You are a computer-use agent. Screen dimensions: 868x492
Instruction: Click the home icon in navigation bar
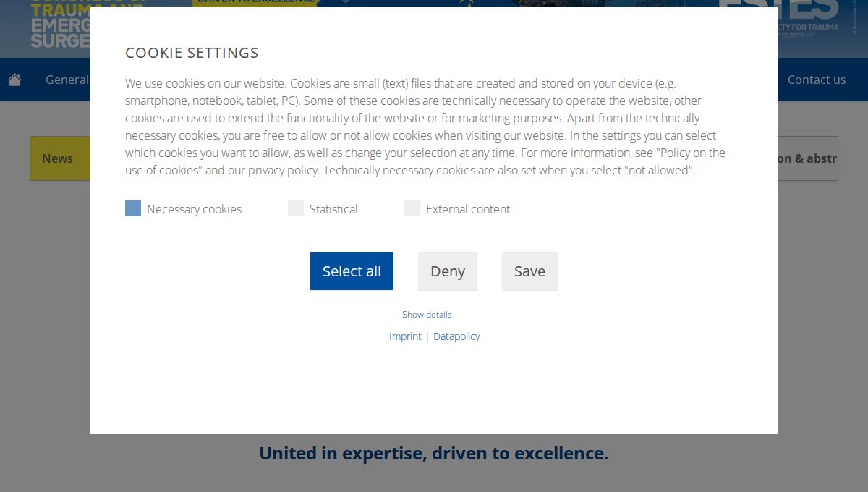click(14, 80)
